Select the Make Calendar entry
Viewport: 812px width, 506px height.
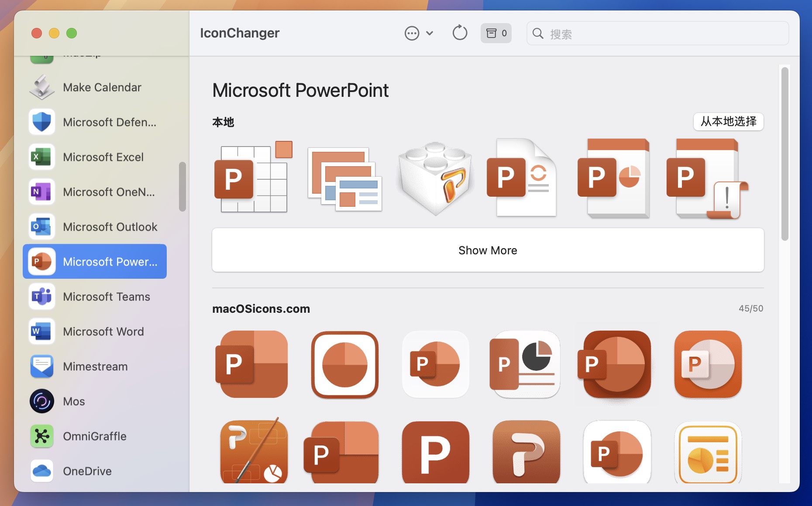(102, 87)
